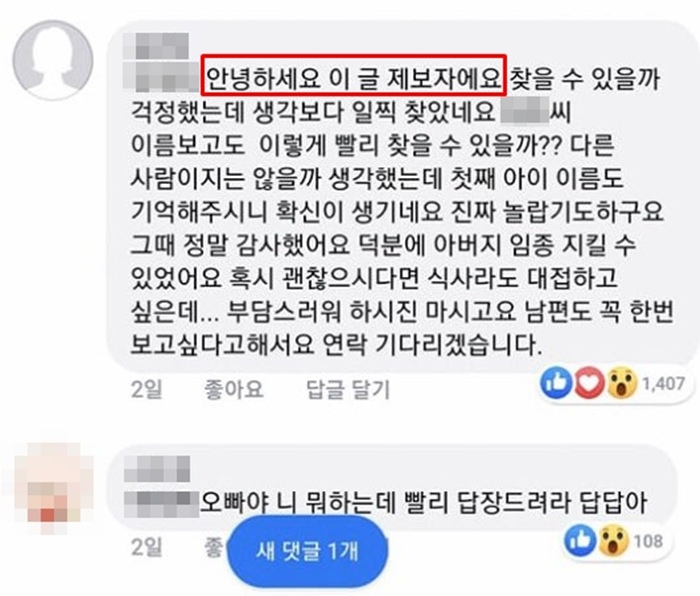This screenshot has height=596, width=700.
Task: Click the pixelated avatar of second commenter
Action: [x=54, y=488]
